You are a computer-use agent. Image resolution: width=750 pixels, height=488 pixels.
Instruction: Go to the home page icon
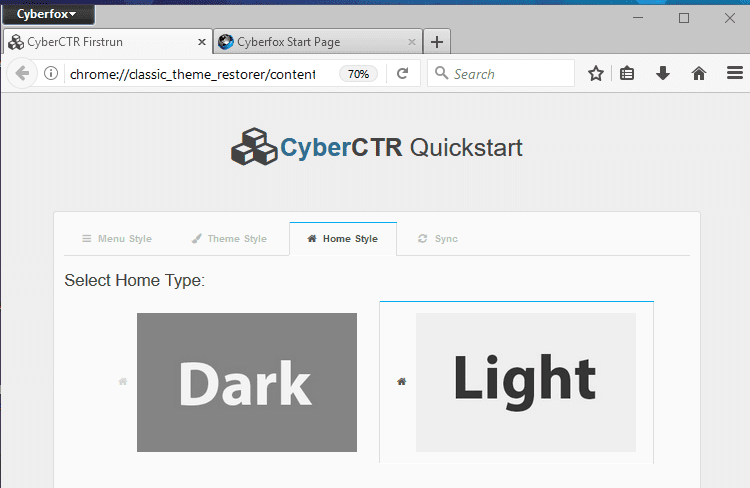pos(699,74)
